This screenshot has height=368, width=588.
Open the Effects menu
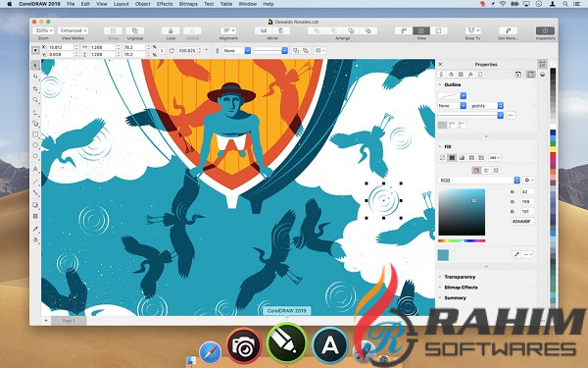[165, 4]
